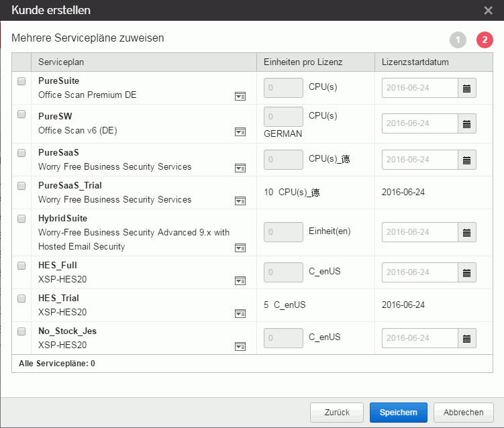Select wizard step 2 indicator
The image size is (504, 428).
pos(485,40)
